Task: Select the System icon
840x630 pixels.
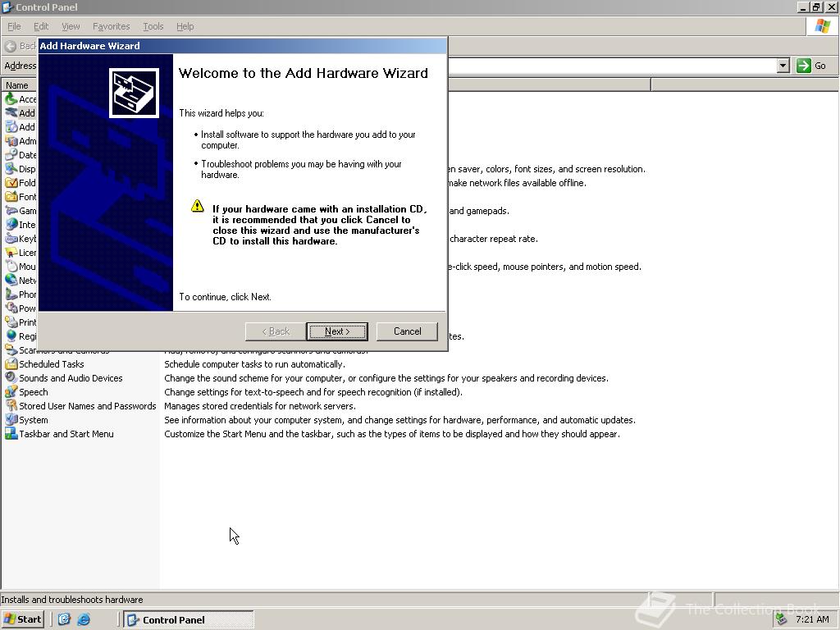Action: [11, 419]
